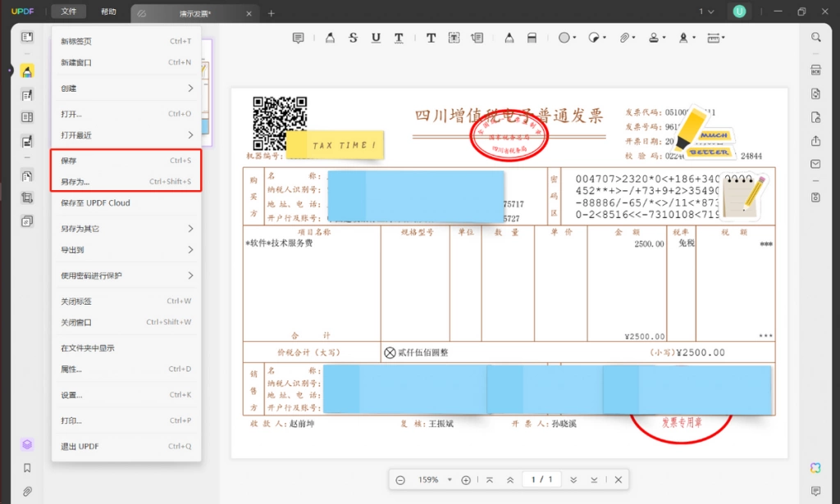This screenshot has width=840, height=504.
Task: Zoom in with the plus button
Action: [x=466, y=480]
